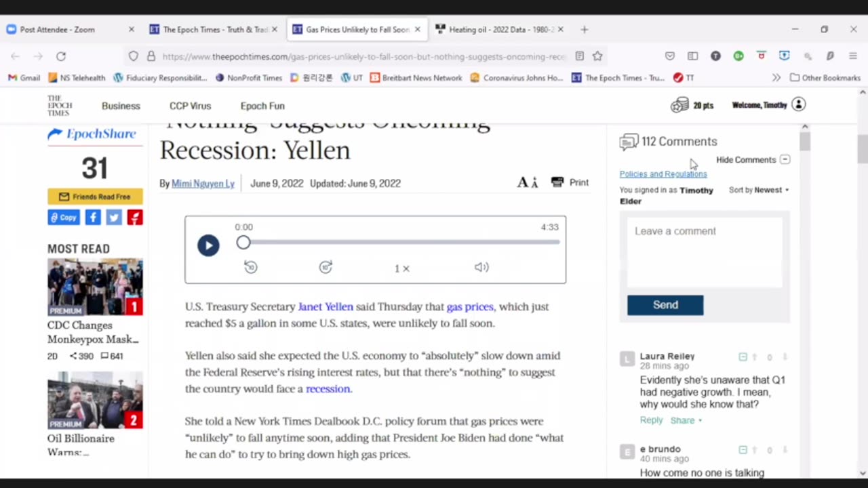
Task: Save page to Pocket
Action: pos(670,56)
